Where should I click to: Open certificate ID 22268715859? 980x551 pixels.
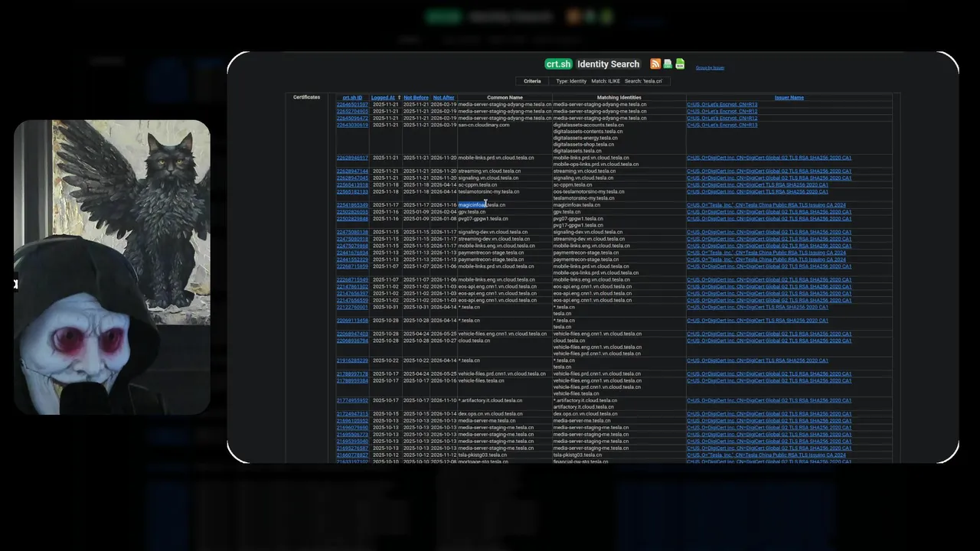coord(352,266)
